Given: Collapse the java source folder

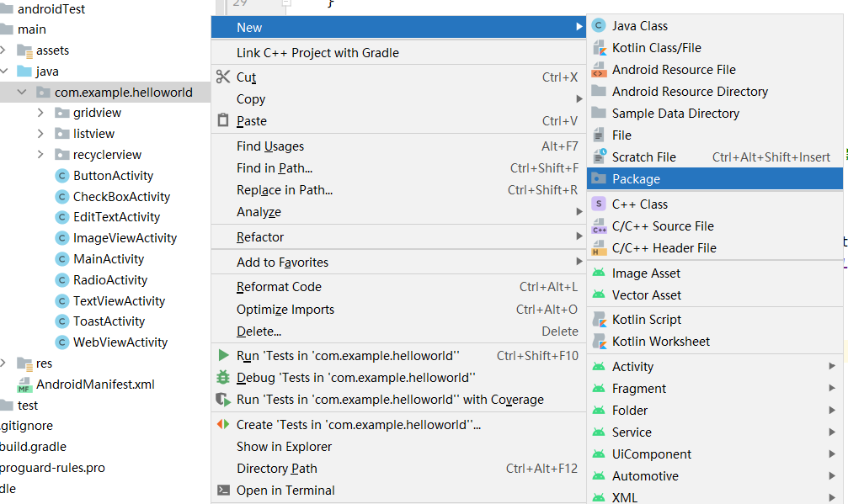Looking at the screenshot, I should coord(4,72).
